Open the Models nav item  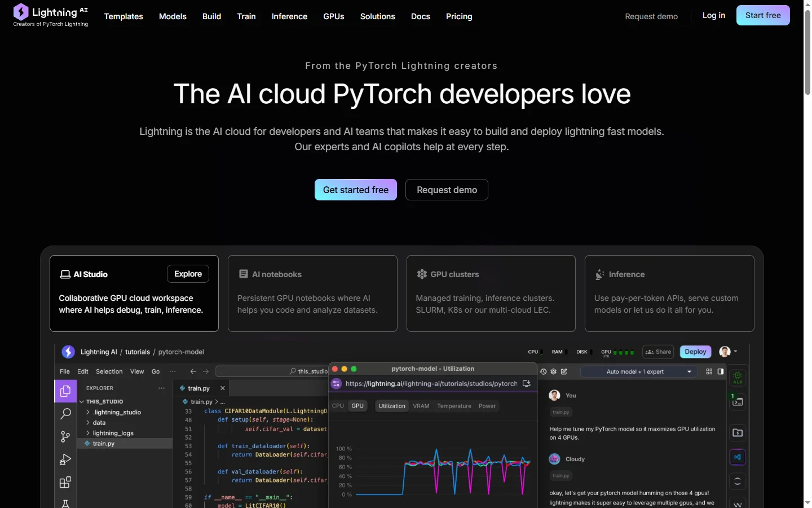pyautogui.click(x=173, y=16)
